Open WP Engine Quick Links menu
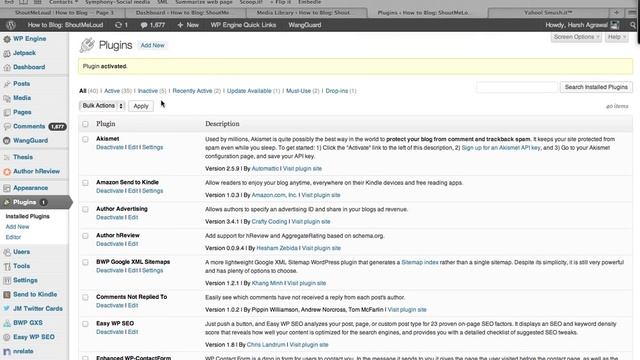The image size is (640, 360). click(243, 25)
